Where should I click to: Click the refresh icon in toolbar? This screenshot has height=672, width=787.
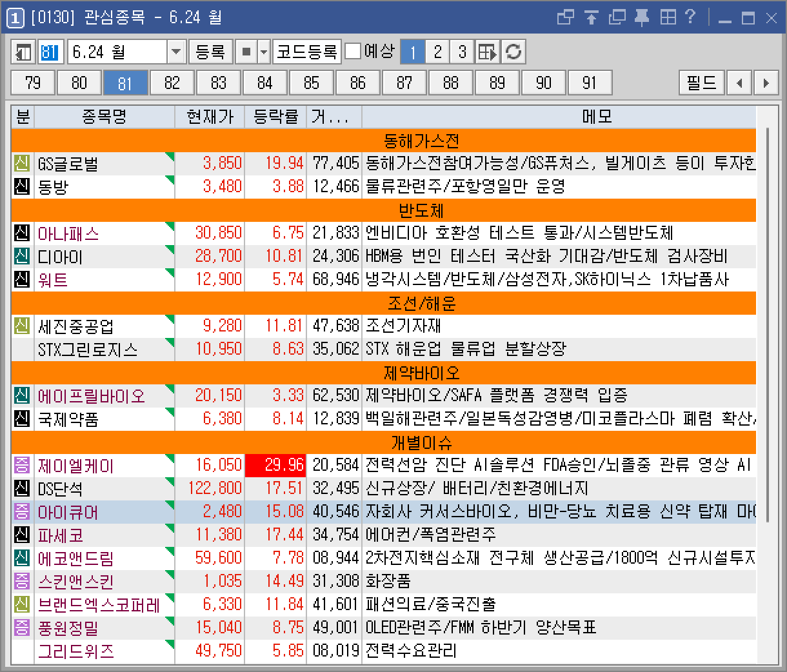(513, 52)
